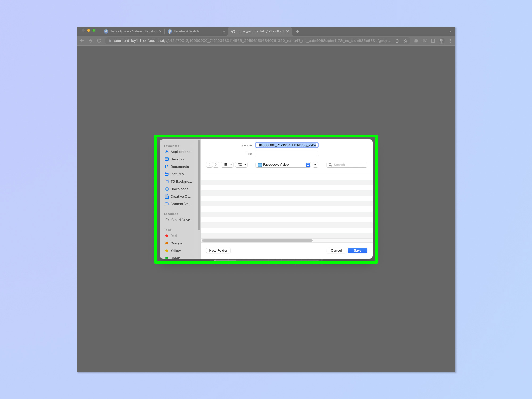Click the Save button

click(x=357, y=250)
